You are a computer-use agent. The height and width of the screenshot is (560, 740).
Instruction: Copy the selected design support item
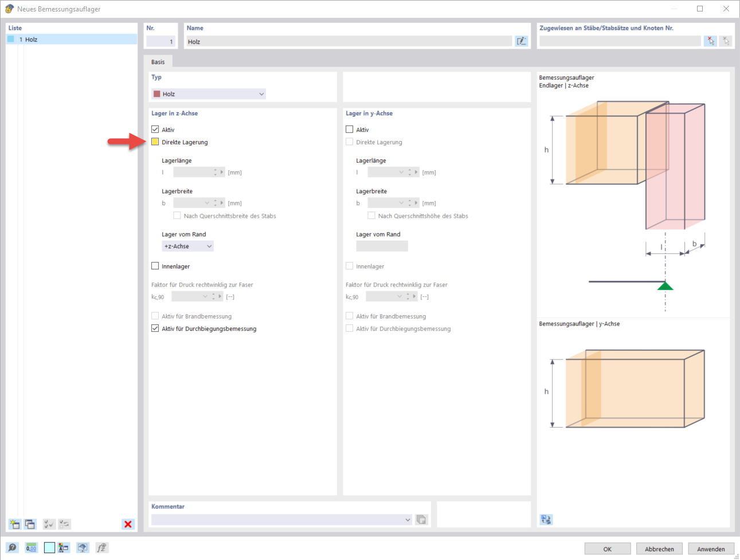[30, 524]
